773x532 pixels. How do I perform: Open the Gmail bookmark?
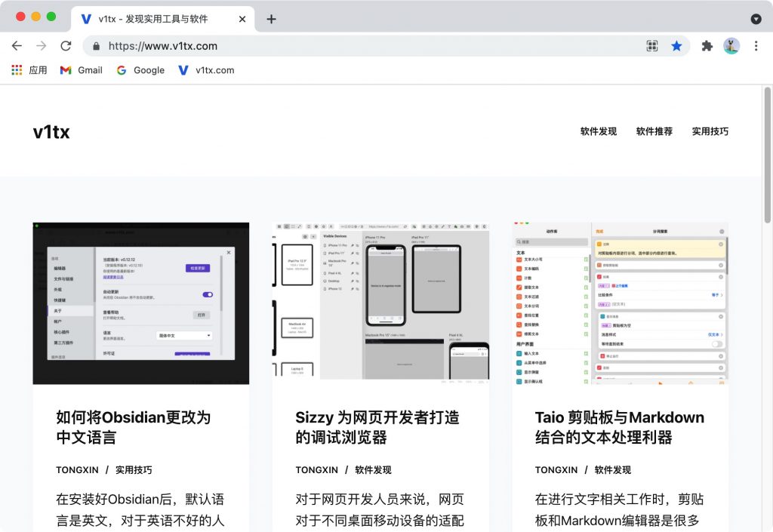(82, 70)
